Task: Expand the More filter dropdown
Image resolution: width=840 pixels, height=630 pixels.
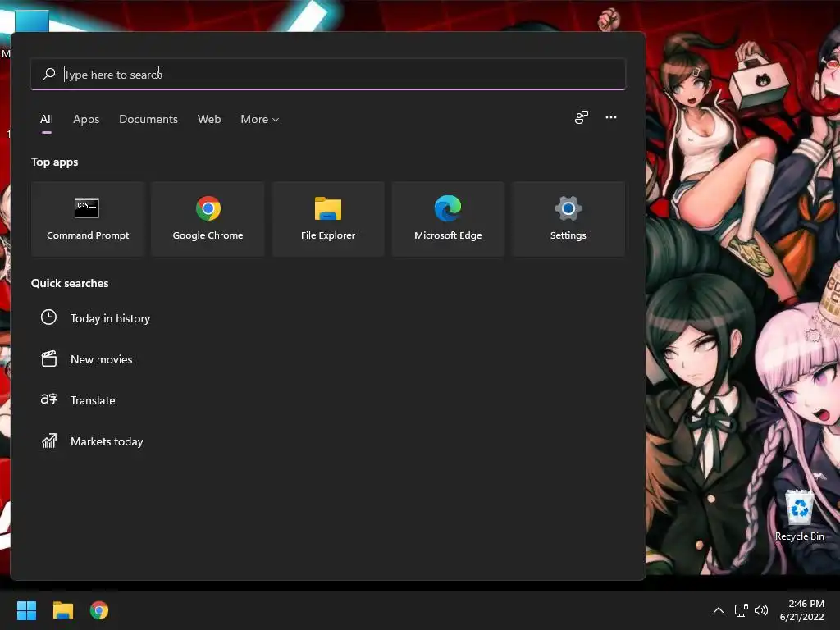Action: [260, 120]
